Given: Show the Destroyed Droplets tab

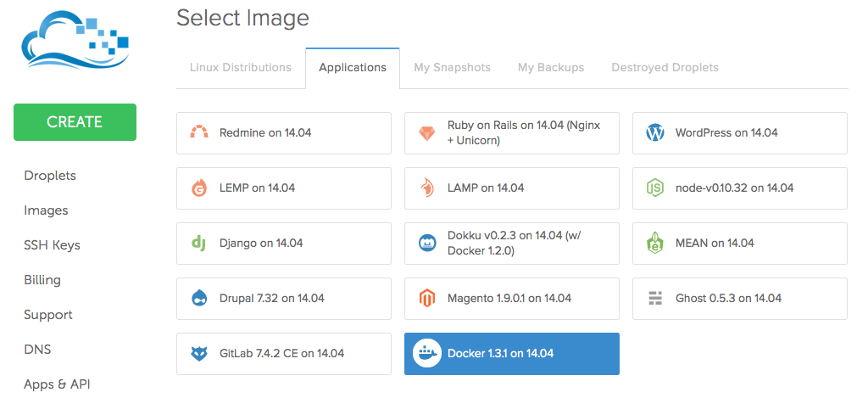Looking at the screenshot, I should point(665,68).
